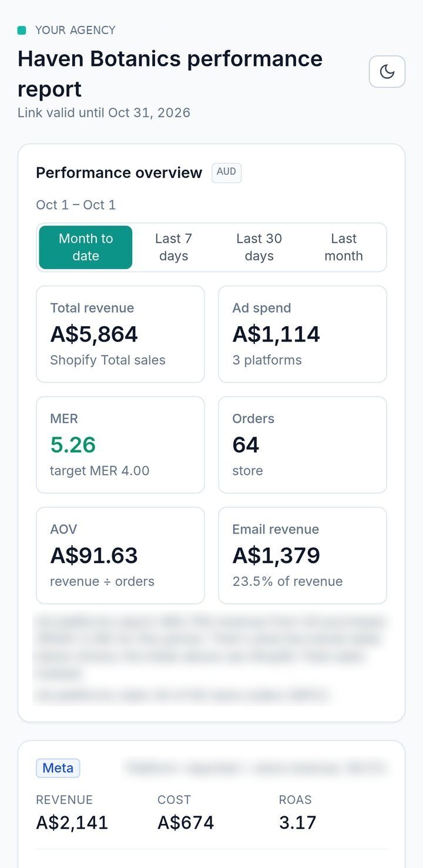
Task: Switch to the Last 30 days range
Action: pyautogui.click(x=259, y=247)
